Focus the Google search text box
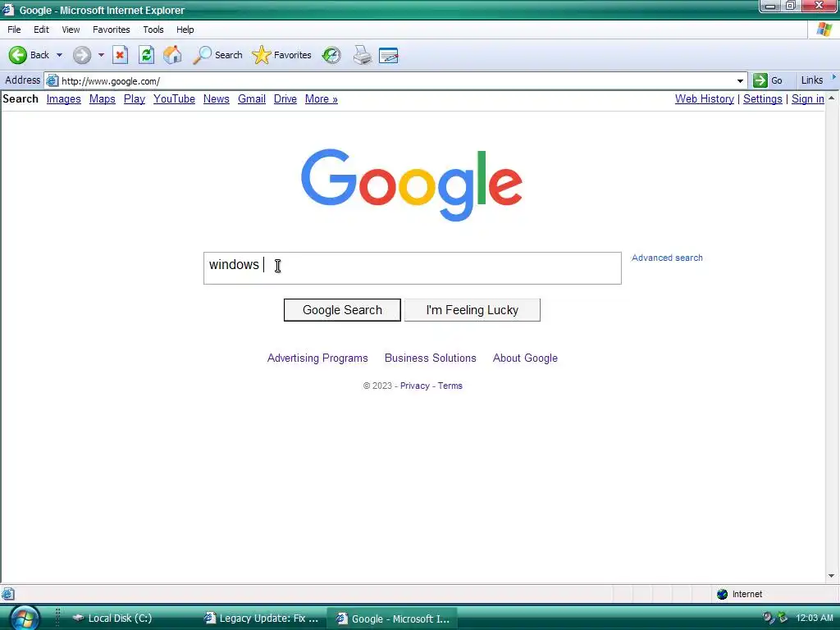 (x=413, y=268)
